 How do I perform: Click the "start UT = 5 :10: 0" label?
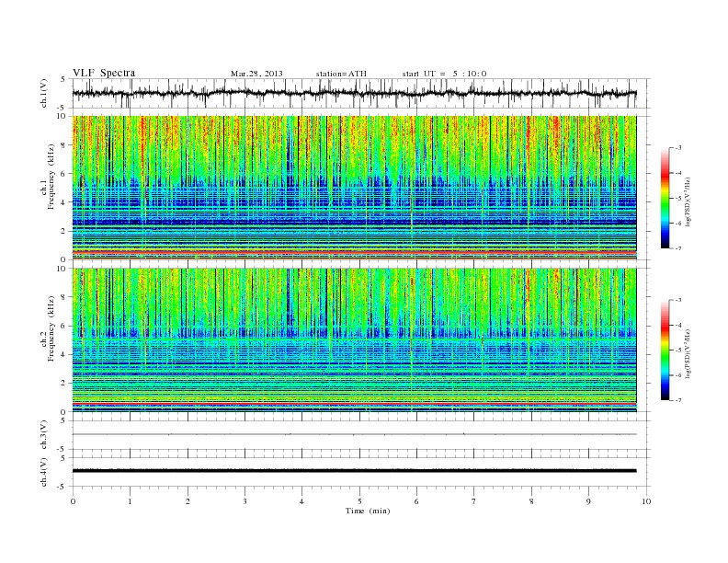point(444,74)
